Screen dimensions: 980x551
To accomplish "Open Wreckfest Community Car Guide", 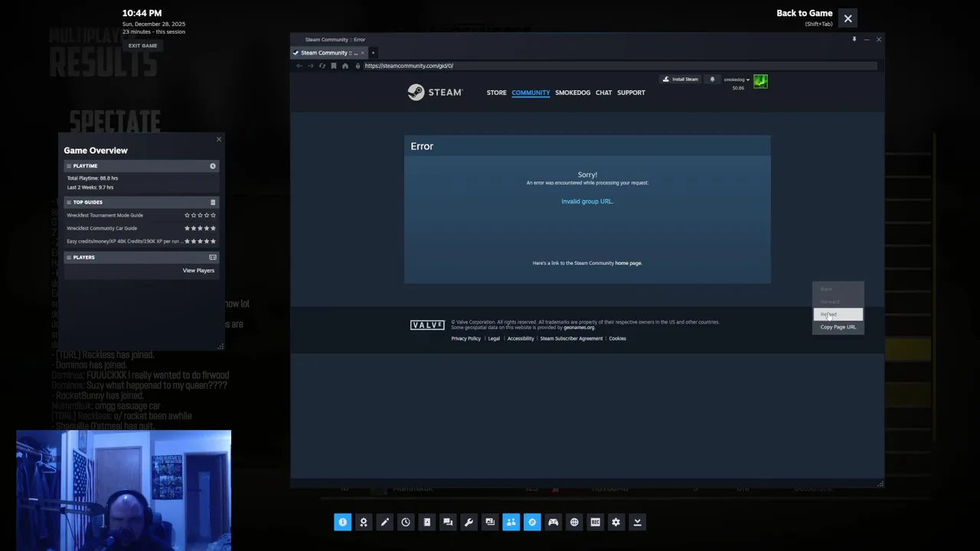I will coord(102,228).
